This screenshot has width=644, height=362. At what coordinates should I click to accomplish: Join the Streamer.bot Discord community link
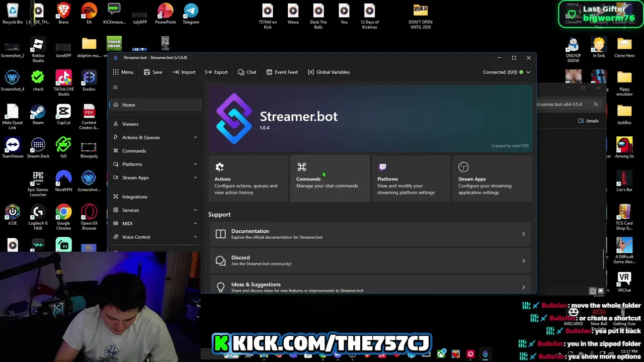pyautogui.click(x=370, y=260)
